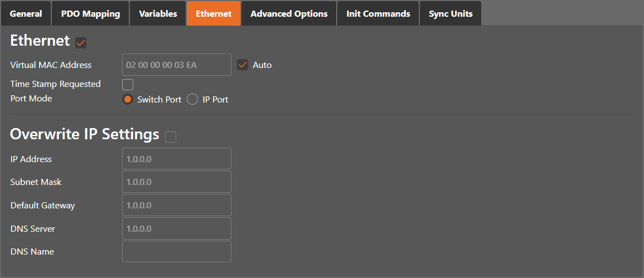Select the Default Gateway input box
Viewport: 644px width, 278px height.
[x=176, y=205]
